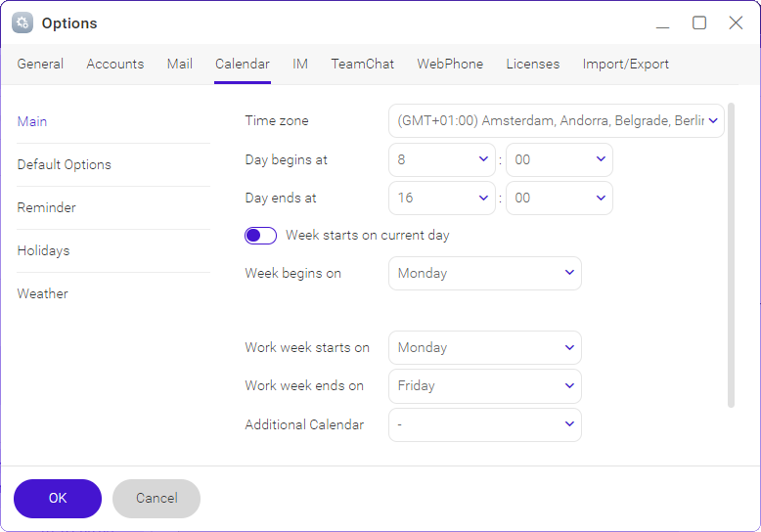The image size is (761, 532).
Task: Click the Cancel button
Action: (157, 499)
